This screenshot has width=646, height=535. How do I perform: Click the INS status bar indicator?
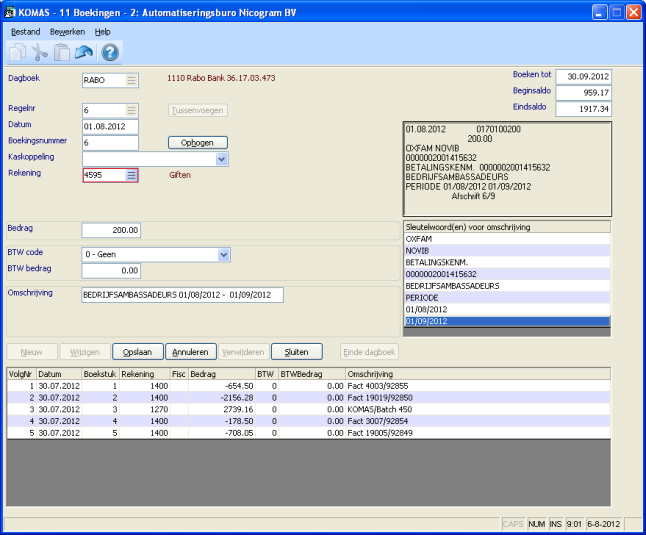tap(555, 524)
